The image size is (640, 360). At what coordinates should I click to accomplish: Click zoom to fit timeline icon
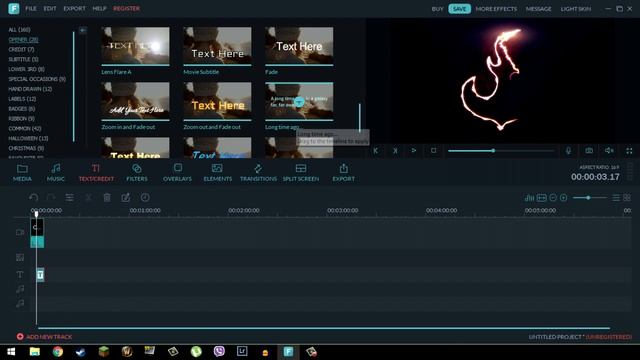[x=542, y=198]
